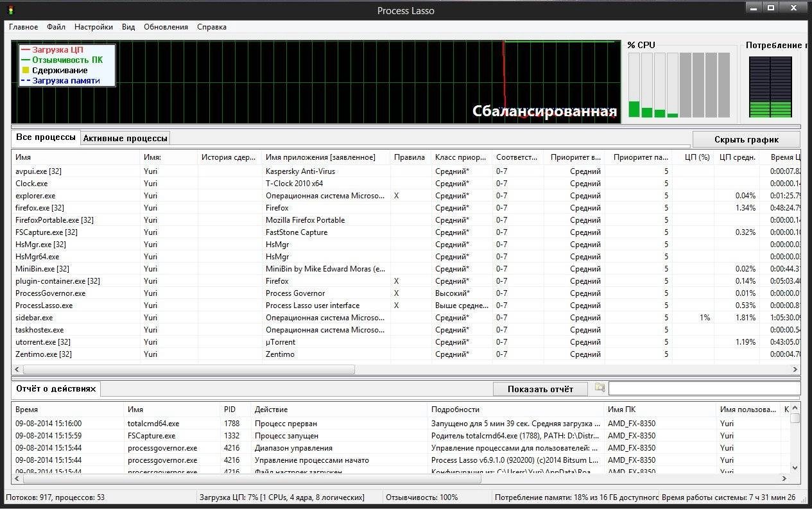
Task: Click right arrow of process list scrollbar
Action: click(x=795, y=370)
